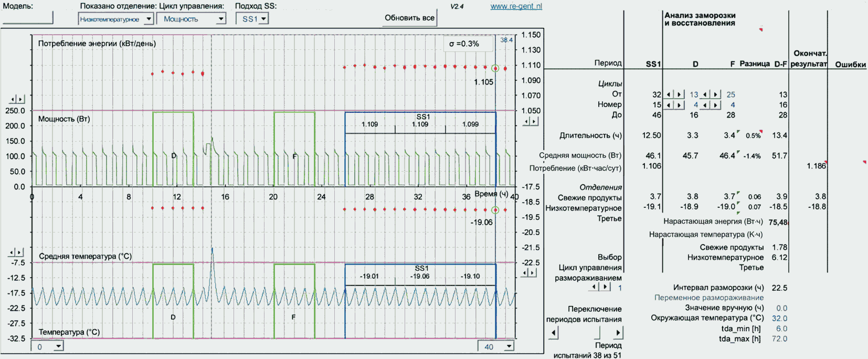This screenshot has width=868, height=359.
Task: Click the tda_max value 72.0
Action: (779, 339)
